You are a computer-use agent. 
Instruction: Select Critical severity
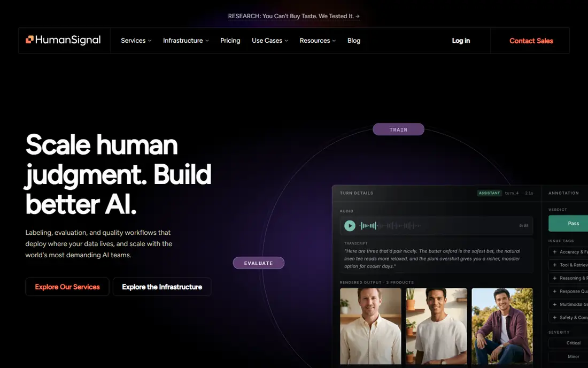[568, 343]
